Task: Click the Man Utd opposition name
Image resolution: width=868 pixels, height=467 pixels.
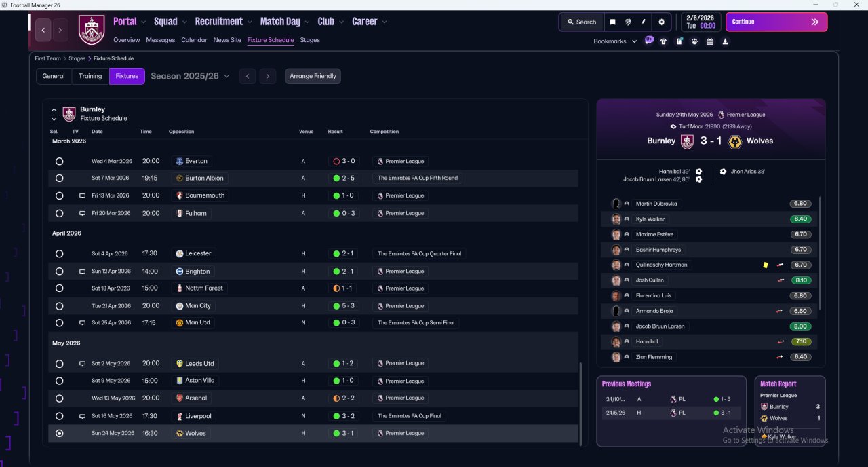Action: [197, 323]
